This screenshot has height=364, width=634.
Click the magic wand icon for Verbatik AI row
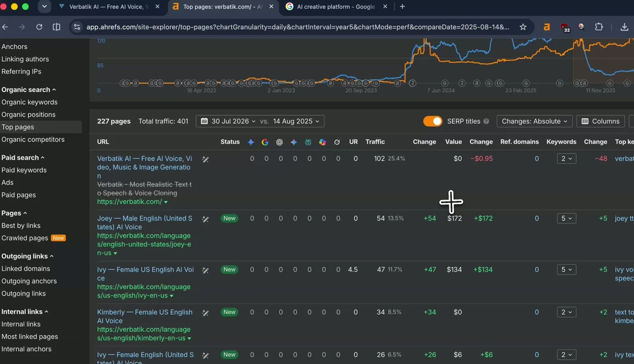pyautogui.click(x=205, y=159)
